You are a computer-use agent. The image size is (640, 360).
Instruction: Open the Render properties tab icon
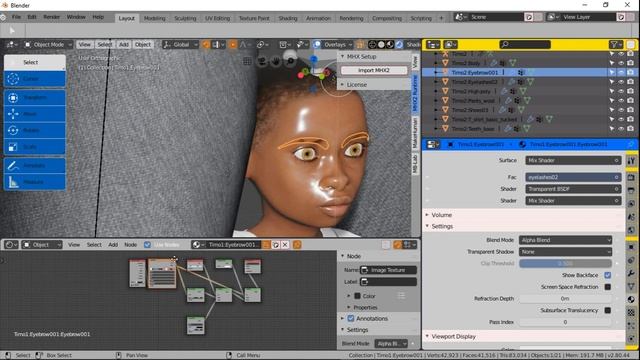coord(631,178)
